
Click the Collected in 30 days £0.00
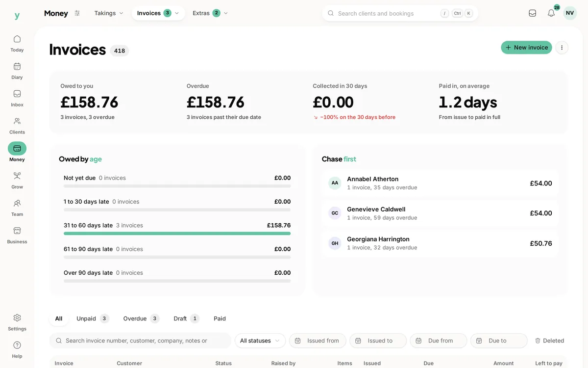333,102
